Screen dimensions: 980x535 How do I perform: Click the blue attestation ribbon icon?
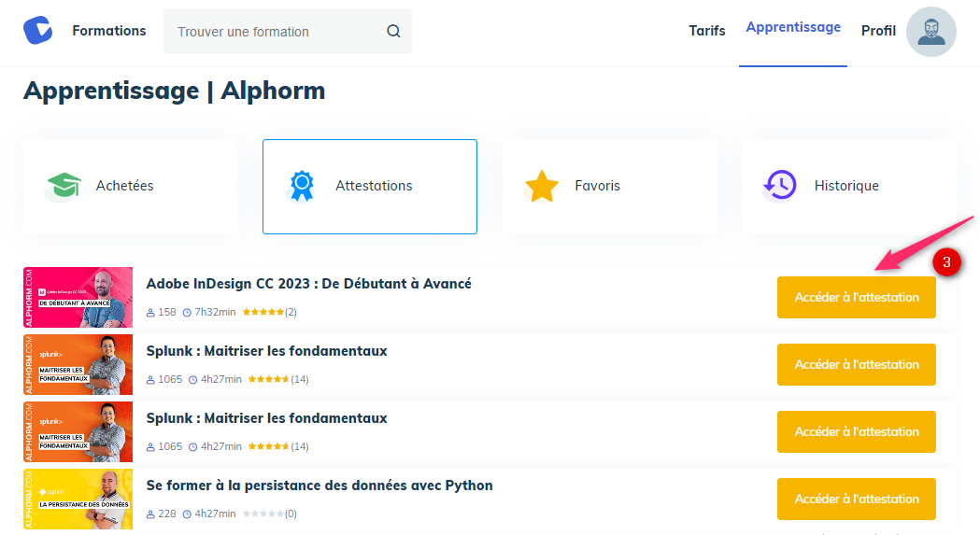click(x=302, y=186)
